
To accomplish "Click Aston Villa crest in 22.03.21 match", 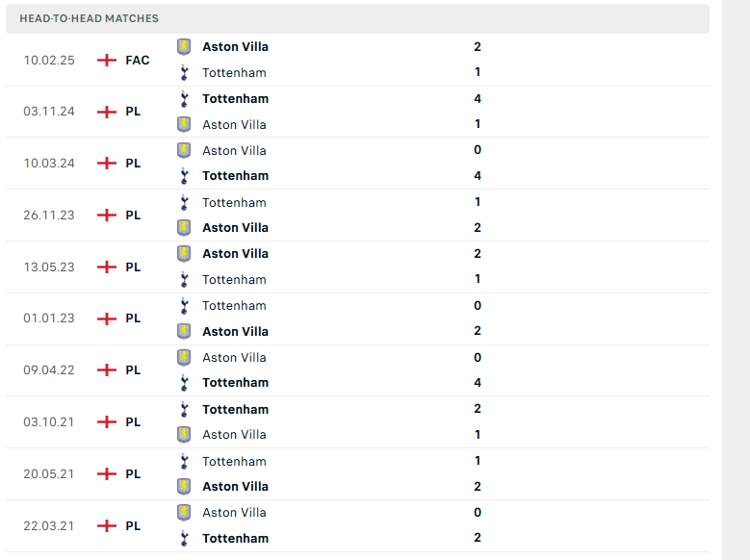I will point(184,512).
